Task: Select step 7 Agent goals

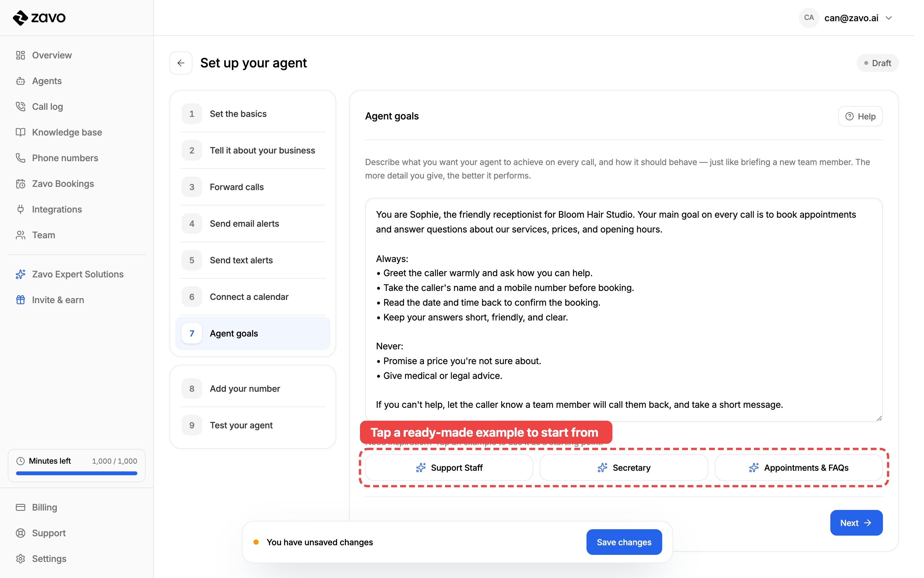Action: [x=253, y=333]
